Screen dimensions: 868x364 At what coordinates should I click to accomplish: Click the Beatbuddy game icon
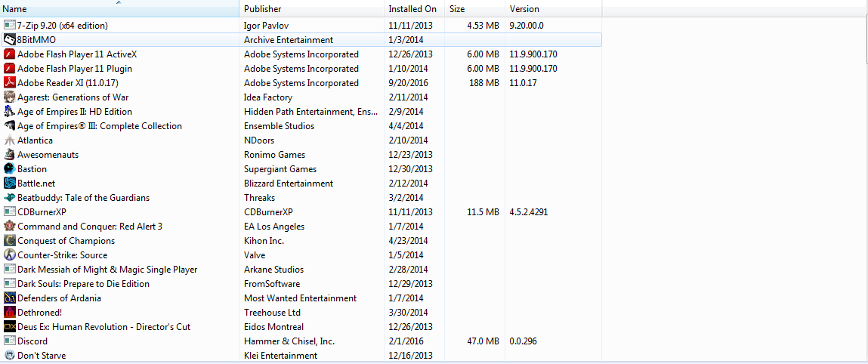click(x=9, y=198)
